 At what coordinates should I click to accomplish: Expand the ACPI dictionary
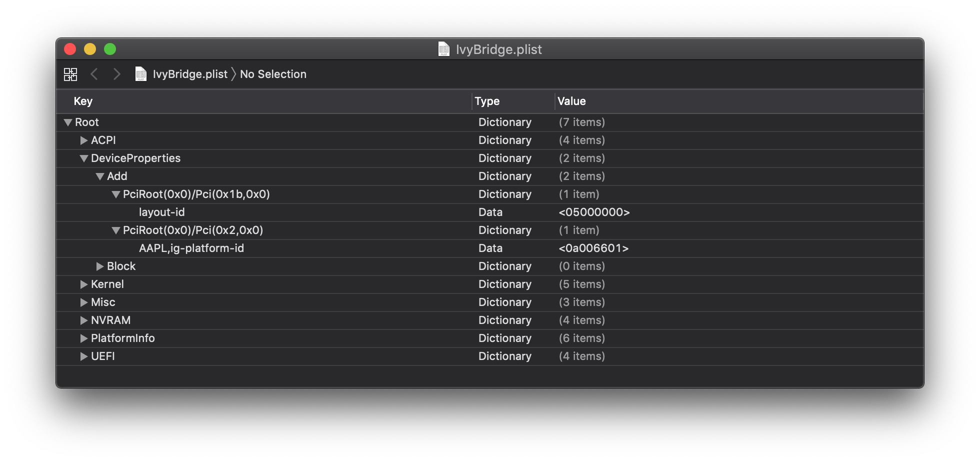click(x=84, y=140)
